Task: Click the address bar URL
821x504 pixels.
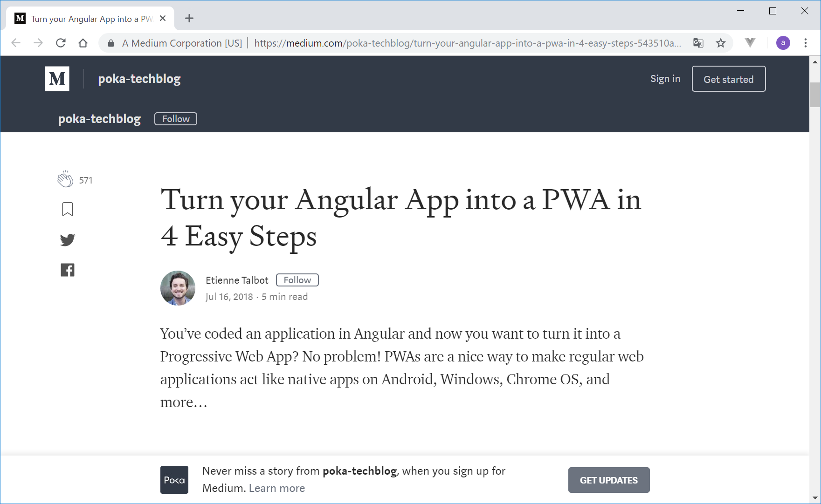Action: (x=468, y=43)
